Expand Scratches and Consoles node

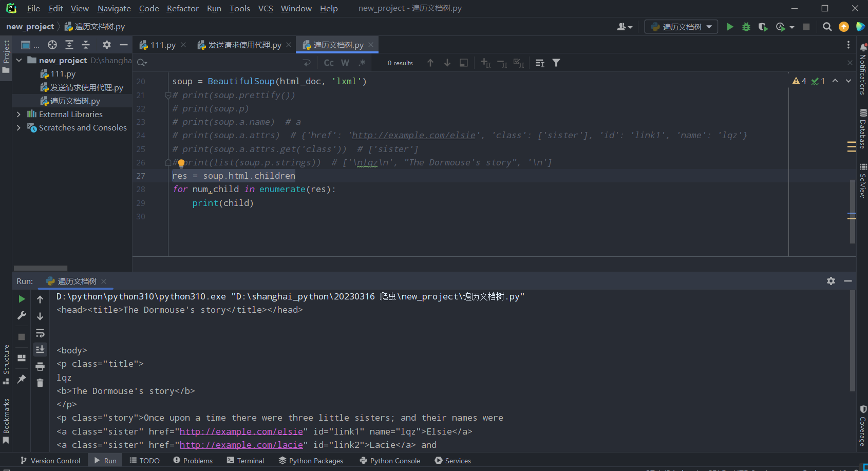click(x=19, y=127)
